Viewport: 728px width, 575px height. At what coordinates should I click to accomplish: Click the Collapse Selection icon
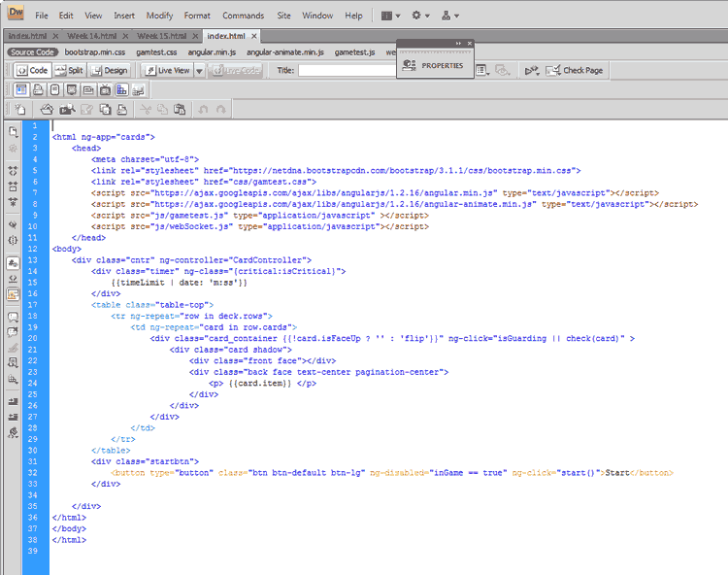(13, 186)
